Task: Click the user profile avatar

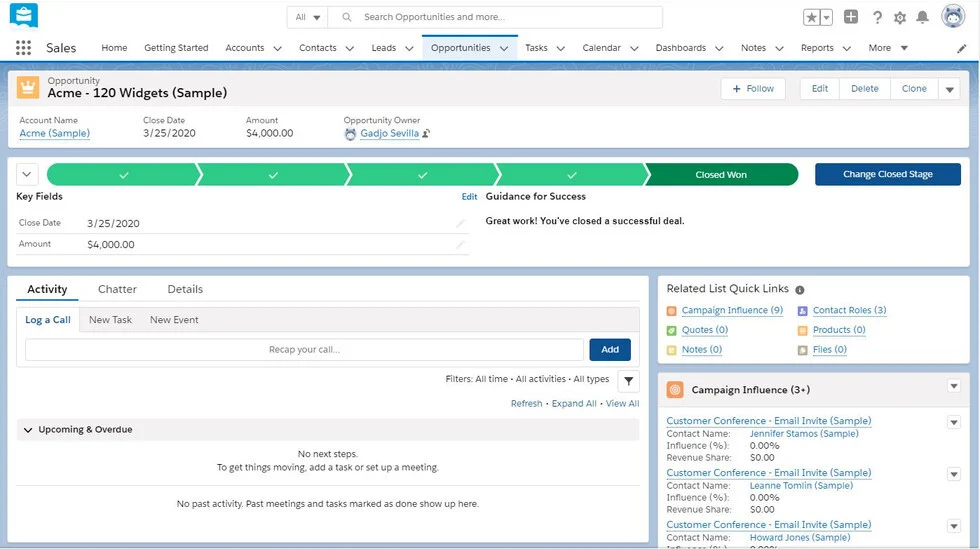Action: click(x=953, y=17)
